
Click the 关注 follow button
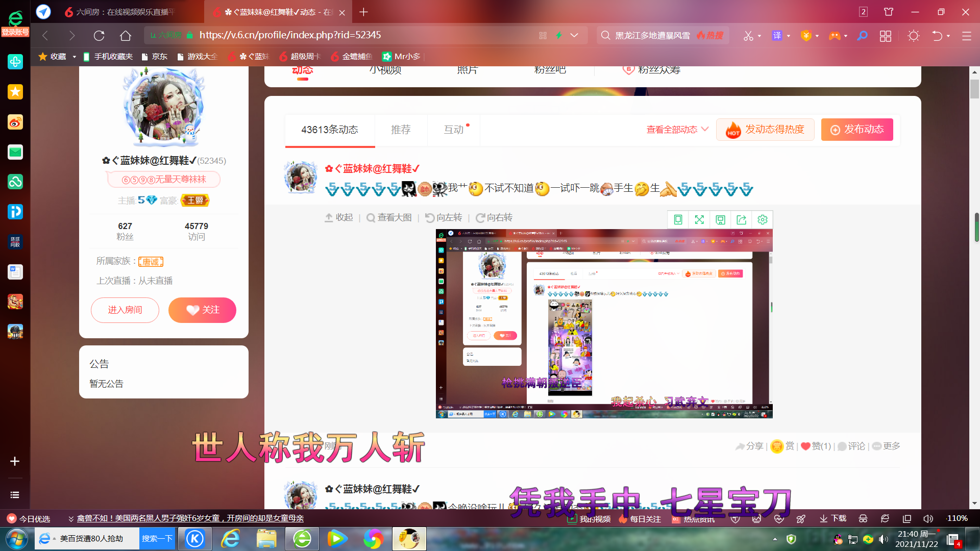pyautogui.click(x=202, y=310)
